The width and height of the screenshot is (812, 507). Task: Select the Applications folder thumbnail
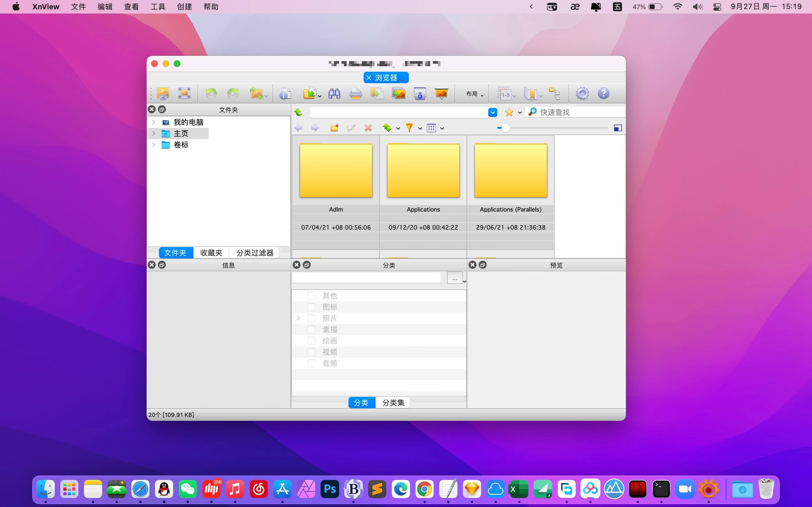pyautogui.click(x=423, y=171)
